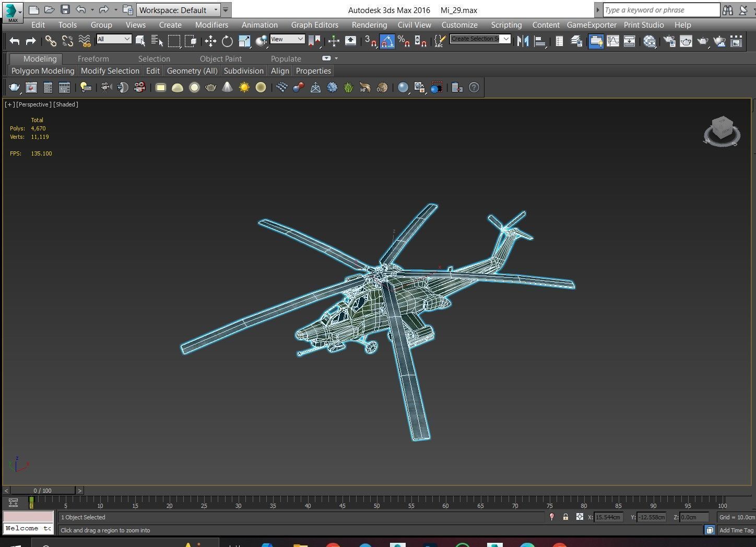Toggle the Spinner Snap button
This screenshot has width=756, height=547.
tap(420, 41)
